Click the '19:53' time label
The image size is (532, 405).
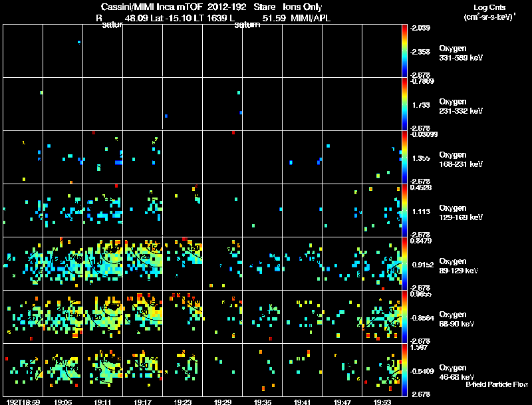[382, 402]
